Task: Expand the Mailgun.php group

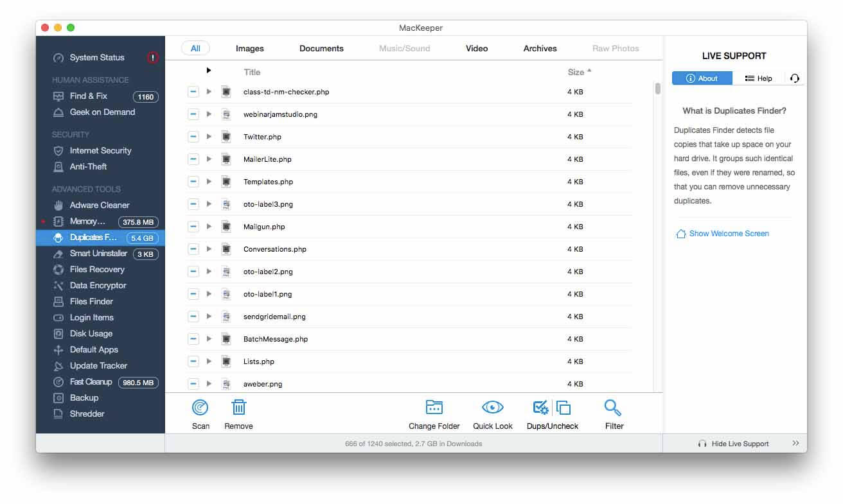Action: click(209, 227)
